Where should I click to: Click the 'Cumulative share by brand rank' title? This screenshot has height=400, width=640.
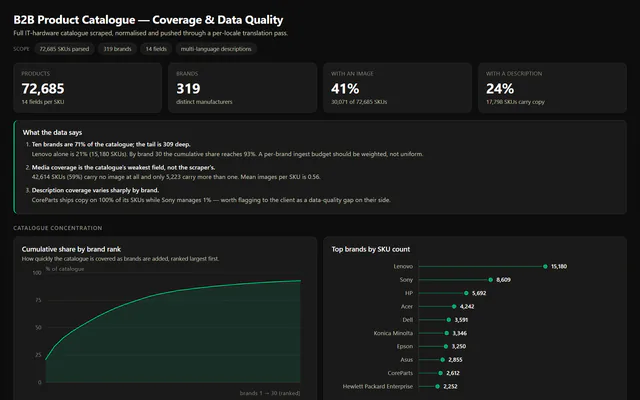tap(71, 249)
